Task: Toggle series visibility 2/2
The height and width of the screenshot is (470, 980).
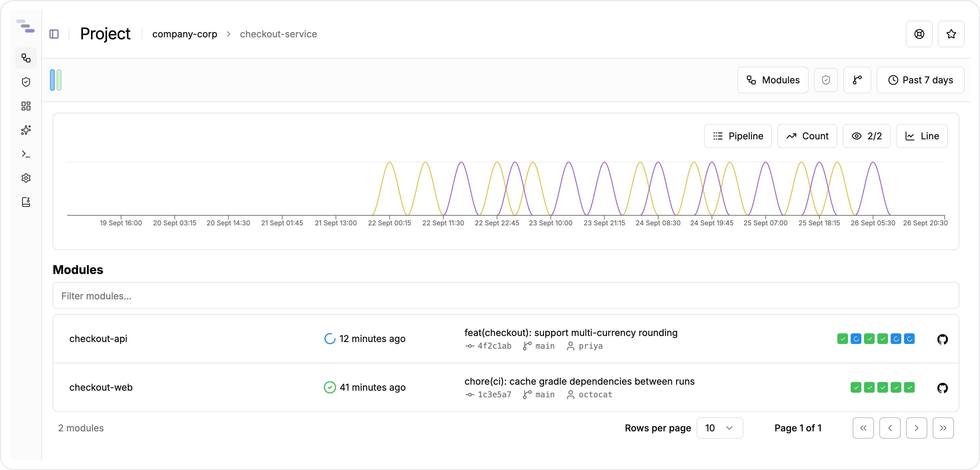Action: pos(866,136)
